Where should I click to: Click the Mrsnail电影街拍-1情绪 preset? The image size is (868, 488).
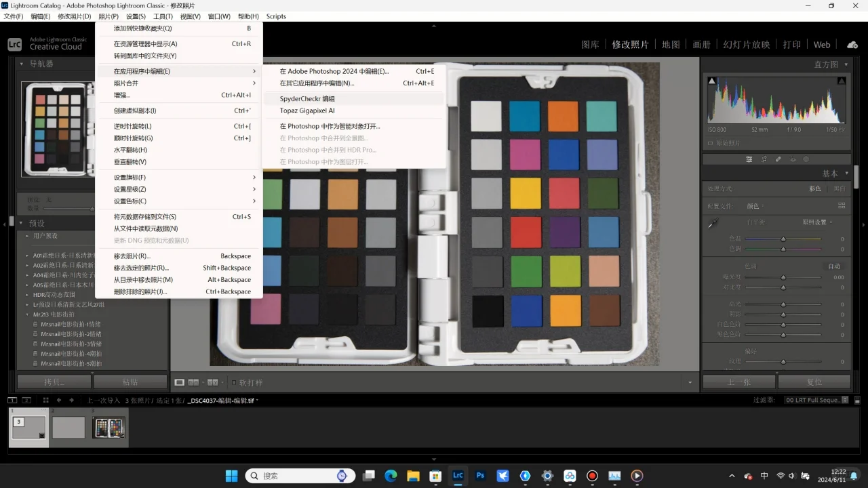click(71, 325)
